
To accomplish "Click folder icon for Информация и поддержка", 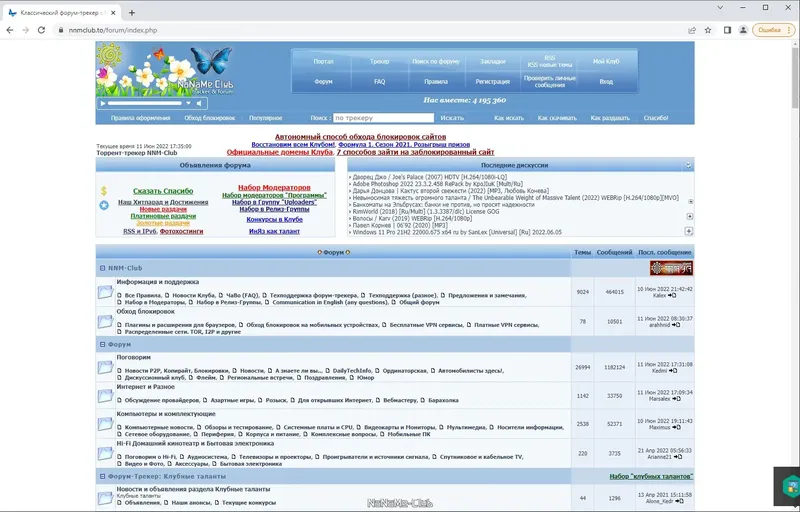I will [x=105, y=292].
